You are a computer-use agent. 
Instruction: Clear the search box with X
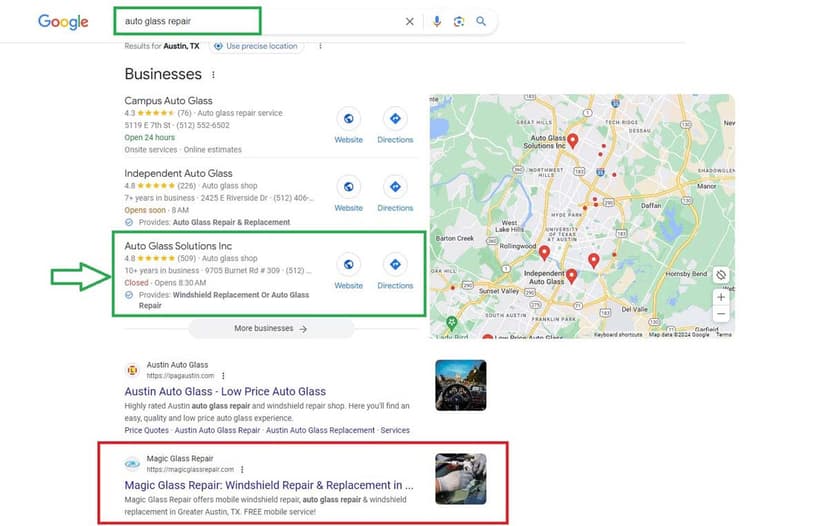409,21
